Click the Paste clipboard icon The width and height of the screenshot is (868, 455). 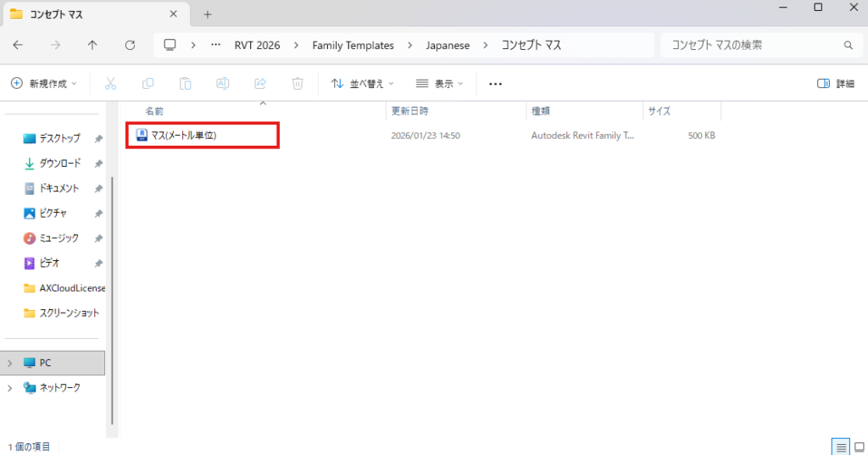tap(186, 84)
